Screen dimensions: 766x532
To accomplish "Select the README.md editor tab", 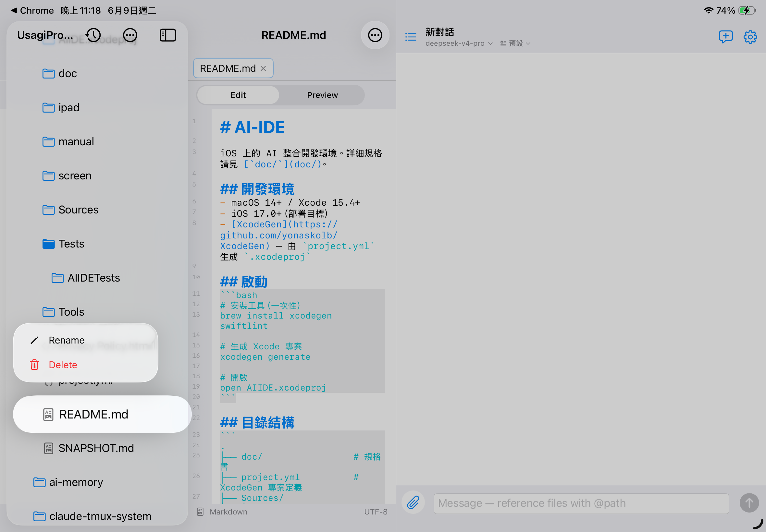I will pyautogui.click(x=233, y=68).
